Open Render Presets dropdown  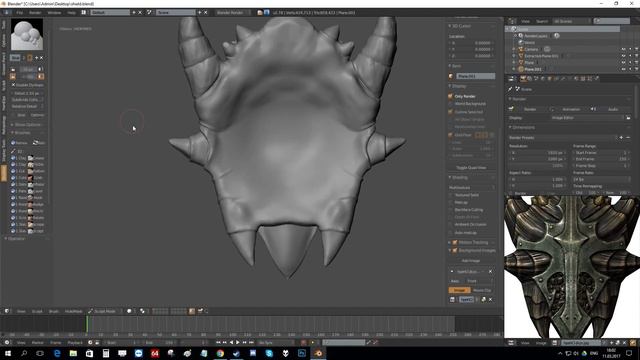coord(562,138)
